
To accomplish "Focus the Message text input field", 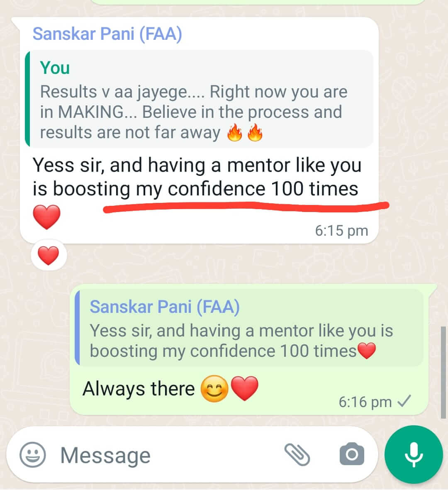I will click(x=169, y=455).
